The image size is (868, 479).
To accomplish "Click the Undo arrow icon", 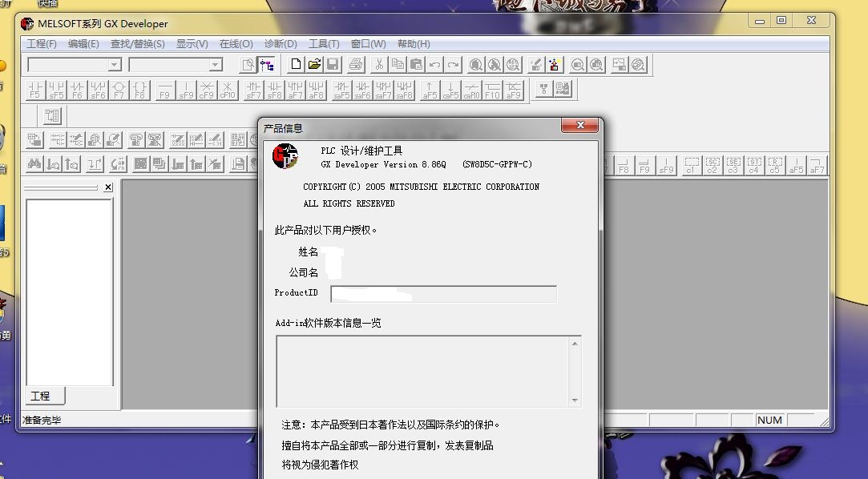I will [x=434, y=65].
